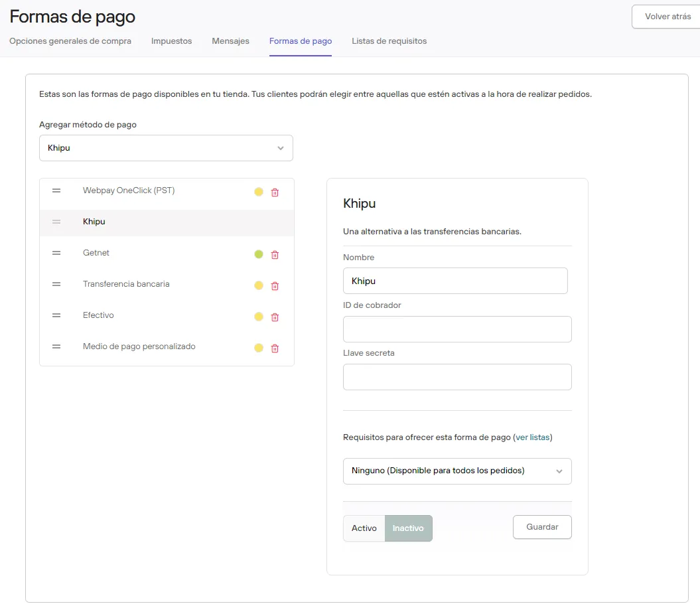
Task: Select the Formas de pago tab
Action: point(301,41)
